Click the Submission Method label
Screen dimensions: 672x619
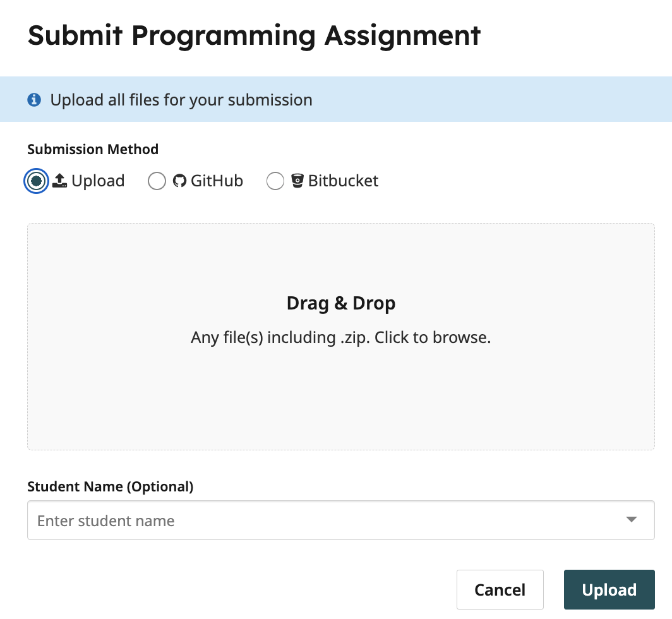93,149
